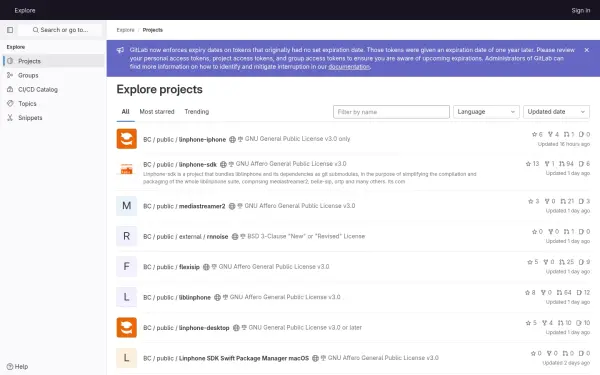The height and width of the screenshot is (375, 600).
Task: Click the stars count of linphone-sdk
Action: [532, 164]
